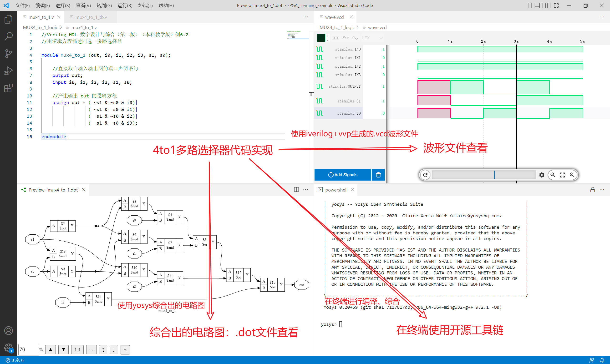Click the feedback icon in status bar
Image resolution: width=610 pixels, height=364 pixels.
click(x=591, y=360)
